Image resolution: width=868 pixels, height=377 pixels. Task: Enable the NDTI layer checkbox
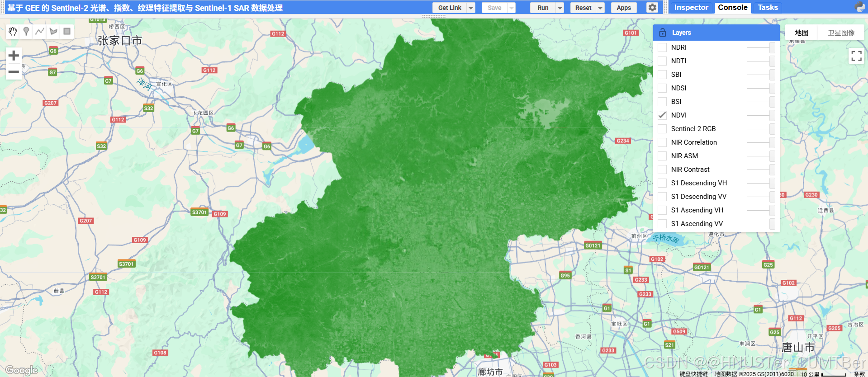pos(662,61)
